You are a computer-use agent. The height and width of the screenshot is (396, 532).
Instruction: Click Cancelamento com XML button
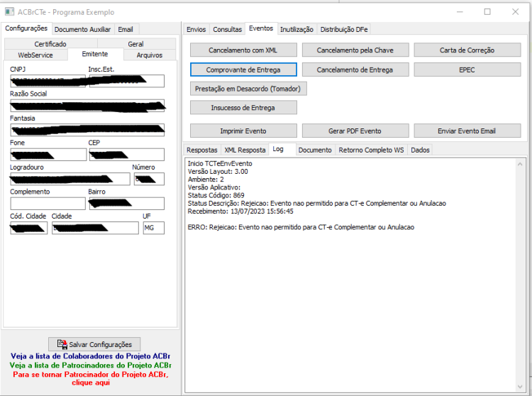click(243, 50)
